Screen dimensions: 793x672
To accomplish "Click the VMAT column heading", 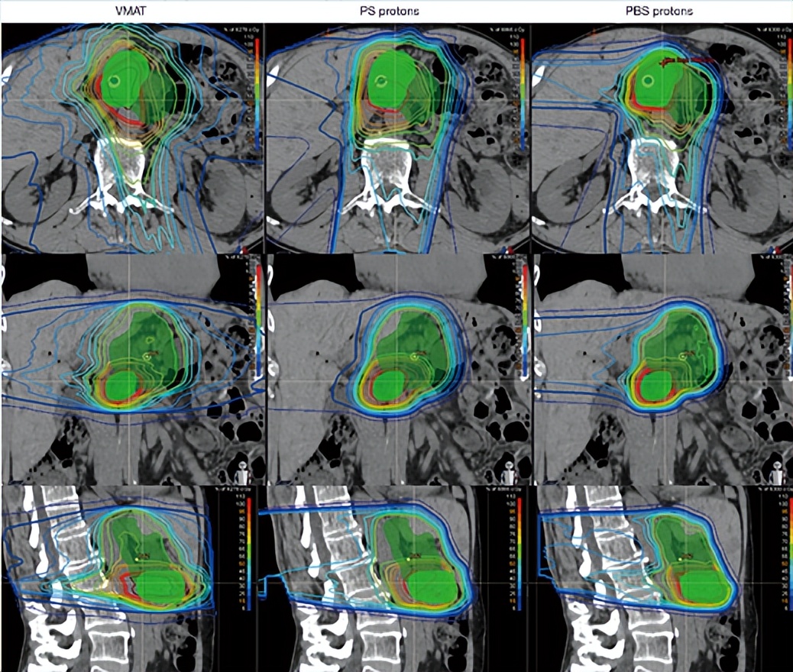I will click(131, 10).
